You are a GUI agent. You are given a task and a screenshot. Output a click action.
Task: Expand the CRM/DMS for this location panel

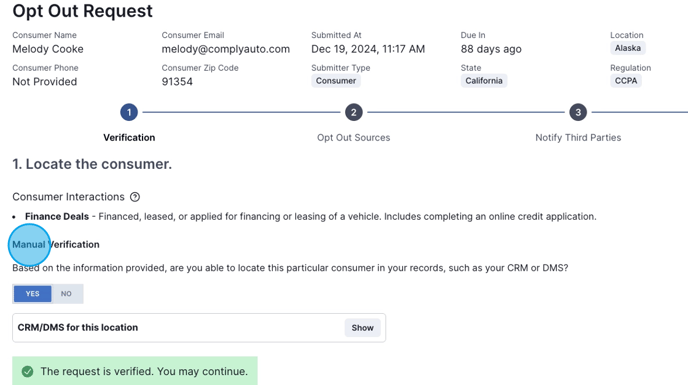[199, 328]
